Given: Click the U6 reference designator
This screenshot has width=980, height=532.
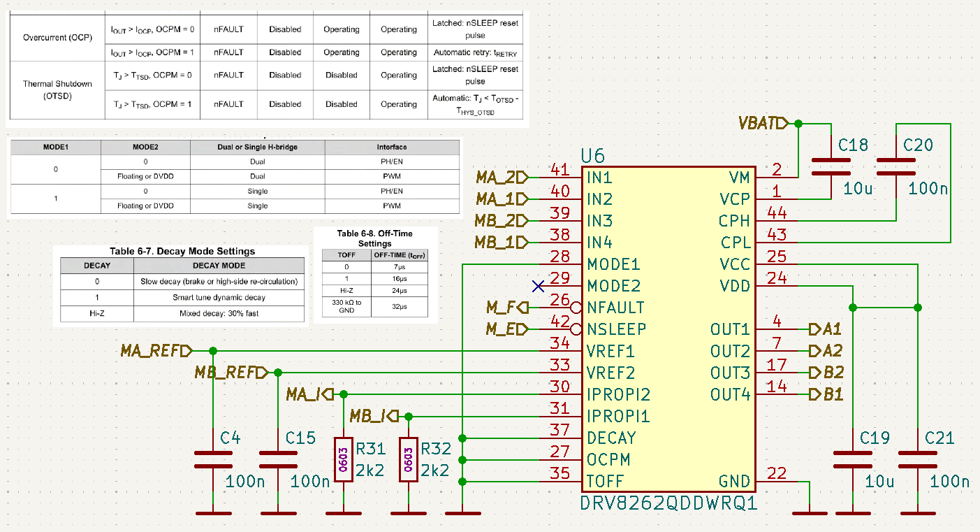Looking at the screenshot, I should (x=593, y=155).
